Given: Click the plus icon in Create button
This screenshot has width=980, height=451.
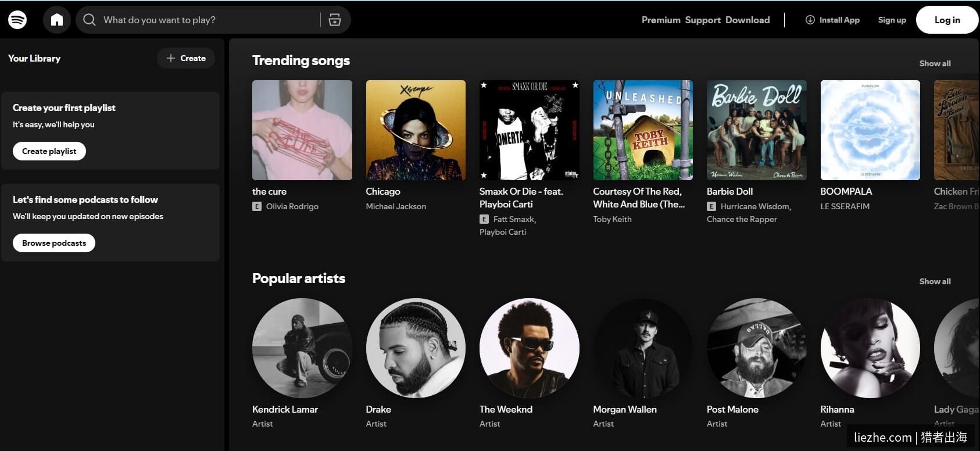Looking at the screenshot, I should 170,58.
